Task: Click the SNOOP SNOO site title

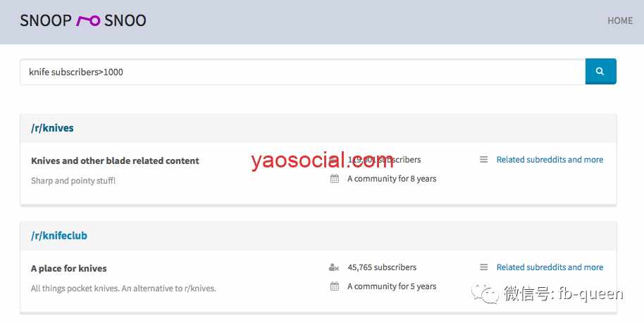Action: click(x=83, y=20)
